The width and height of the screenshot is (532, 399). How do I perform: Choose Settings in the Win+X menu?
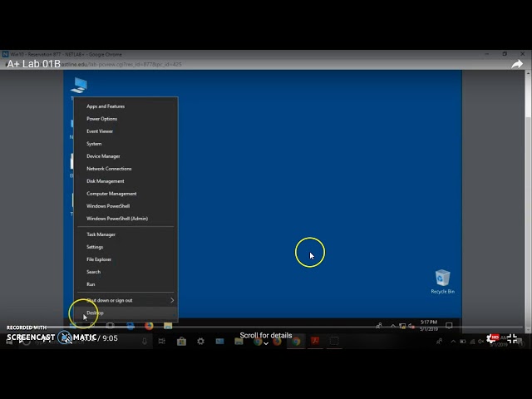pos(126,247)
